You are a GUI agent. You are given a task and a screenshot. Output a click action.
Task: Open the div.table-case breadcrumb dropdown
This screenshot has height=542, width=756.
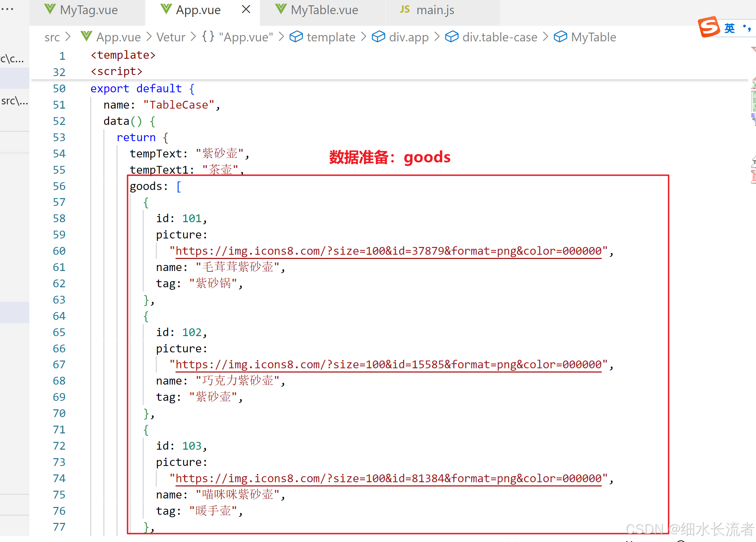point(500,37)
